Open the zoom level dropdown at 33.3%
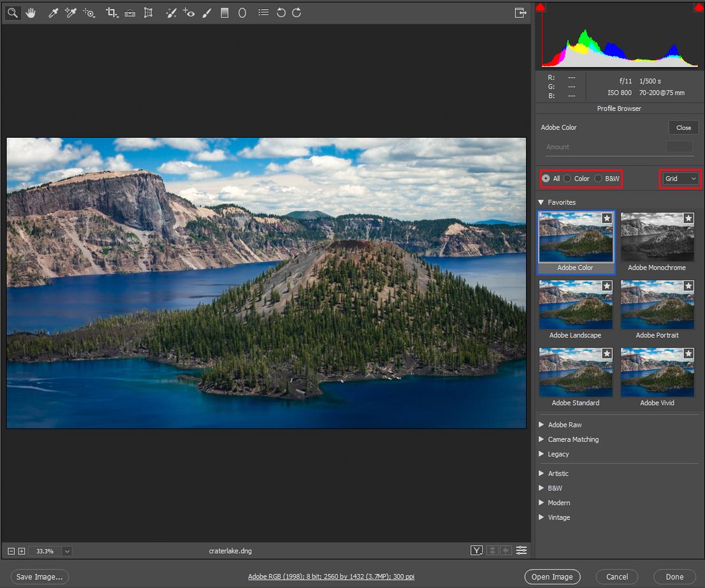Image resolution: width=705 pixels, height=588 pixels. pyautogui.click(x=66, y=551)
